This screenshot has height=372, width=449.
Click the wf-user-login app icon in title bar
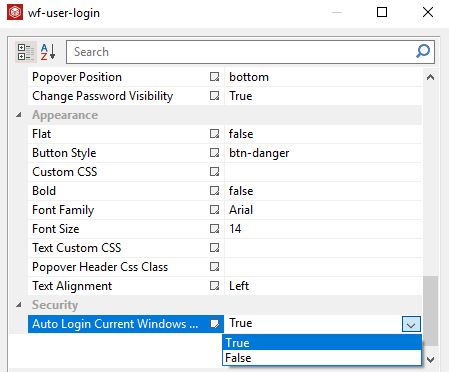[15, 13]
